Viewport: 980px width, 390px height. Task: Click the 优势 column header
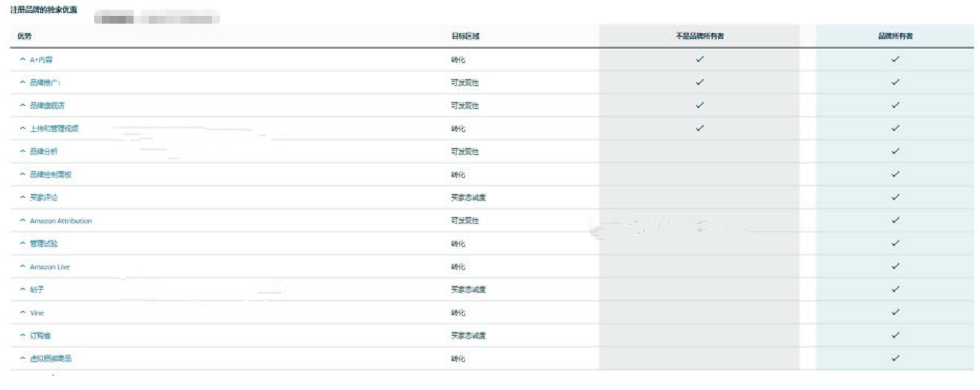click(24, 36)
